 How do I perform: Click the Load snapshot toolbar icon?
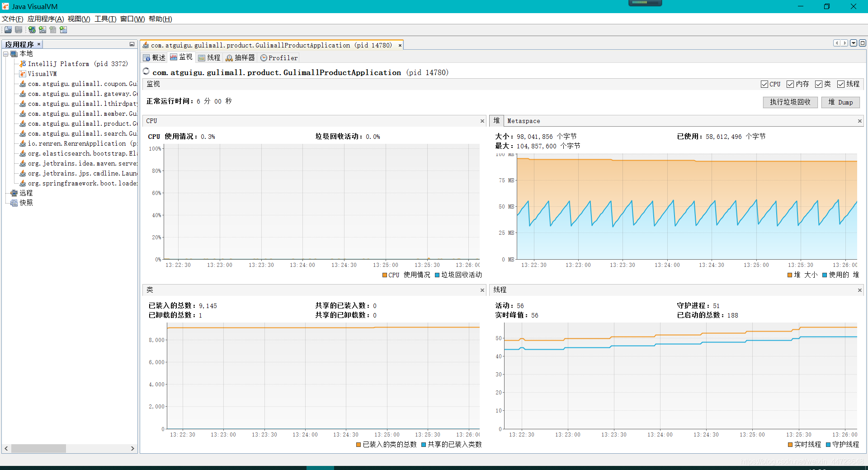(x=8, y=30)
